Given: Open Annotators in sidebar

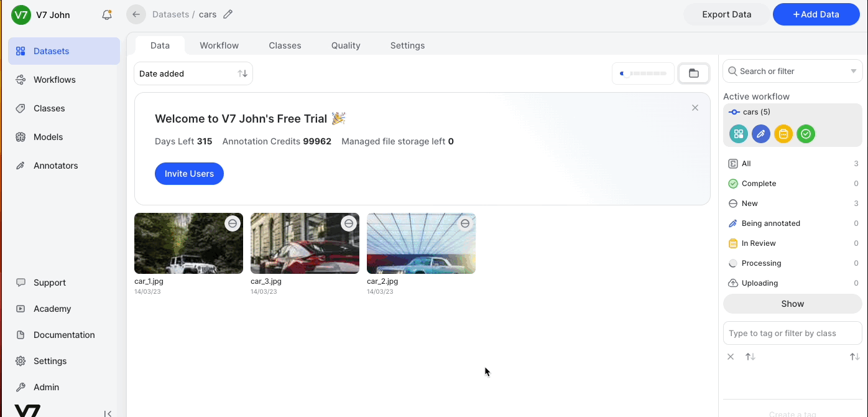Looking at the screenshot, I should click(x=64, y=166).
